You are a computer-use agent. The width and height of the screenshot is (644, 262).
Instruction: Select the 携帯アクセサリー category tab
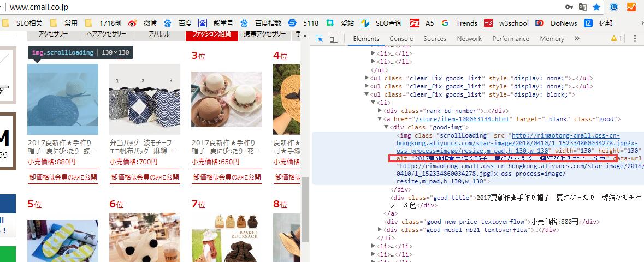265,34
